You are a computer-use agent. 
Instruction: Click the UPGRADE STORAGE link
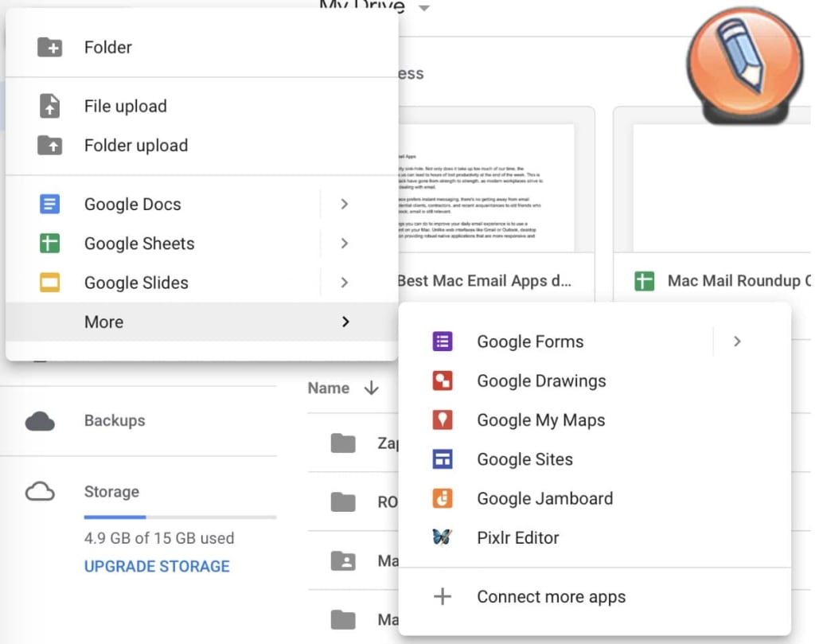pos(157,565)
